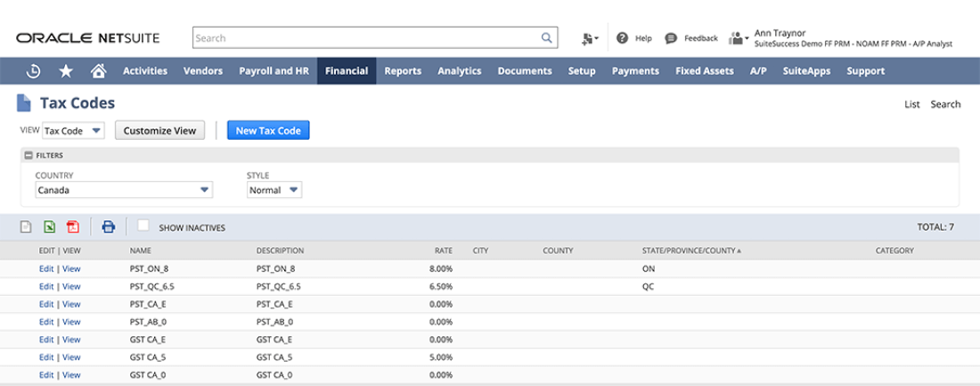Click the Feedback speech bubble icon
The width and height of the screenshot is (980, 386).
click(x=671, y=38)
